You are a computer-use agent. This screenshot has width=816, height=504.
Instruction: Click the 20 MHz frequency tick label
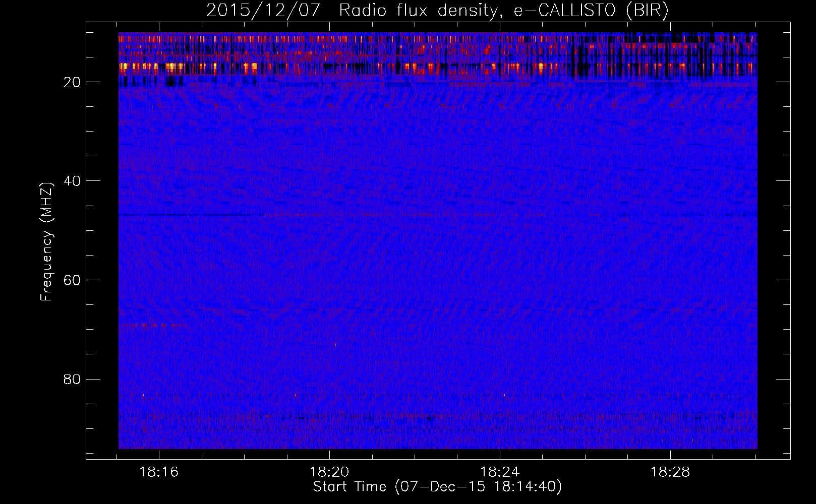point(73,82)
